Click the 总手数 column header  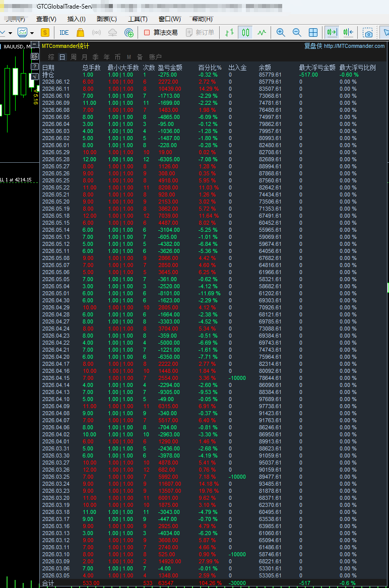click(92, 68)
